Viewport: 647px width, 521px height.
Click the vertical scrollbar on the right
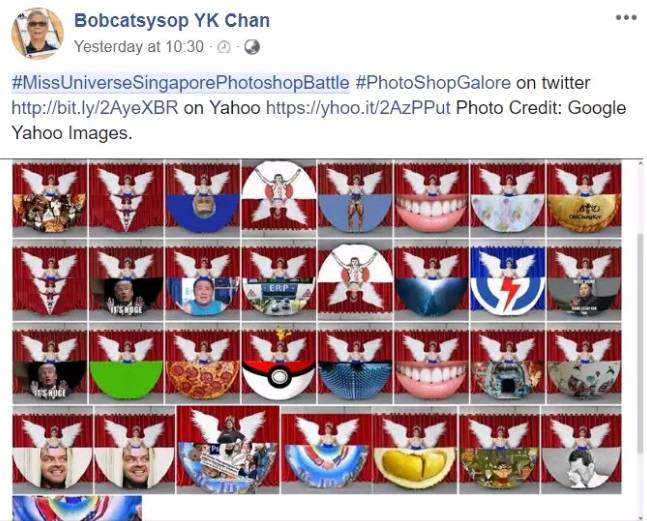(x=640, y=339)
